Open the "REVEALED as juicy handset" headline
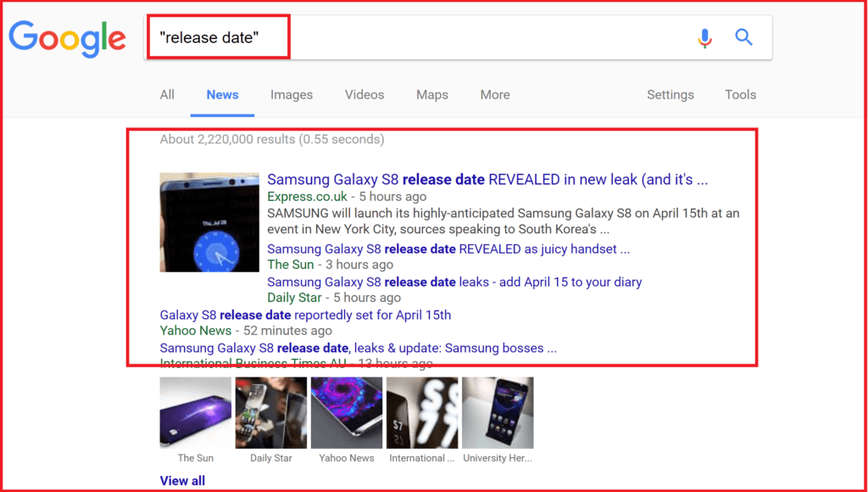 448,249
